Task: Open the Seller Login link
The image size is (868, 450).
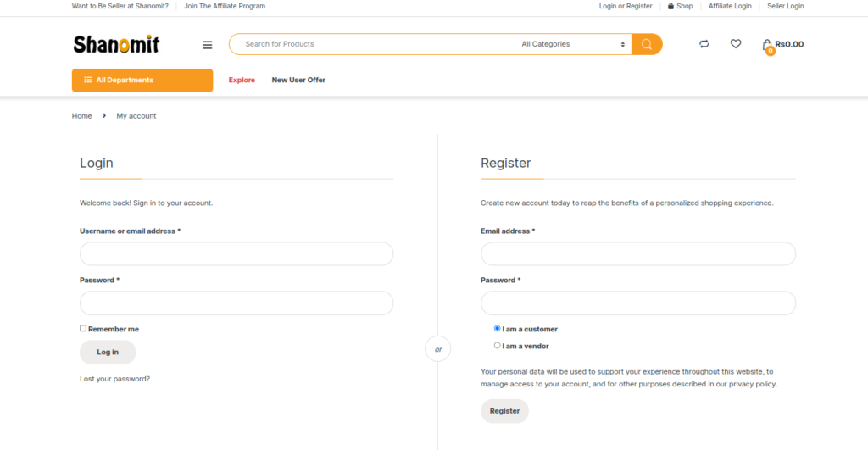Action: tap(786, 6)
